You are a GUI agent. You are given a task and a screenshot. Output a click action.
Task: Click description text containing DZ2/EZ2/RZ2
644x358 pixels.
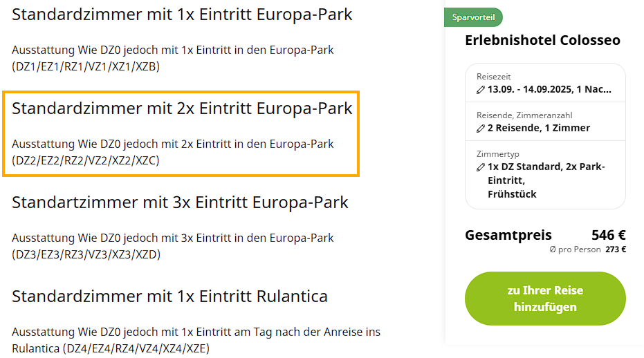172,152
